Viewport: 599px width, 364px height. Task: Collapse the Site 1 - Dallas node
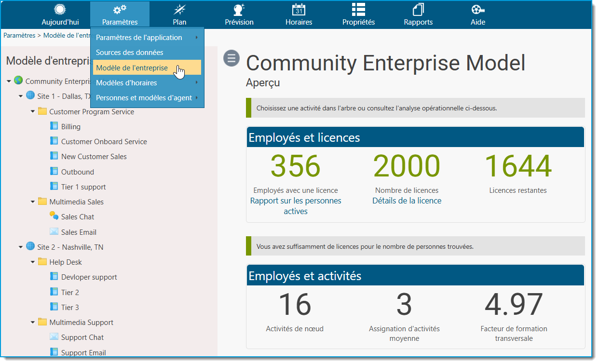21,96
